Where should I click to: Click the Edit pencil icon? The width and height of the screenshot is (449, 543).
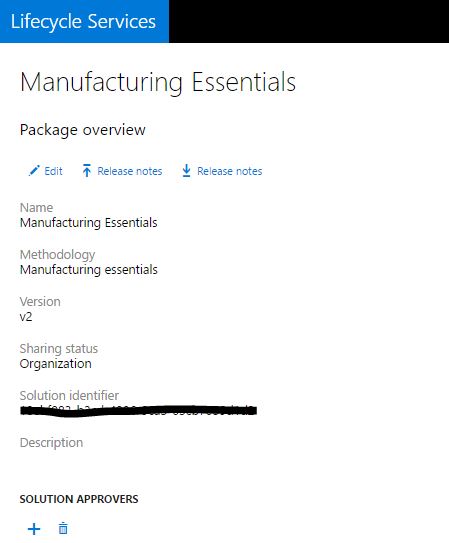coord(34,171)
